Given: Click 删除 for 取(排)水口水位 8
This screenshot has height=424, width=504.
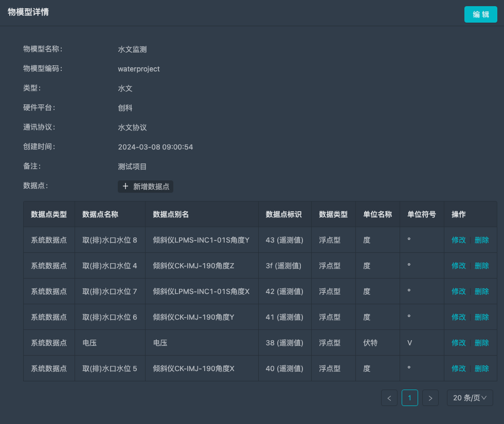Looking at the screenshot, I should (482, 240).
